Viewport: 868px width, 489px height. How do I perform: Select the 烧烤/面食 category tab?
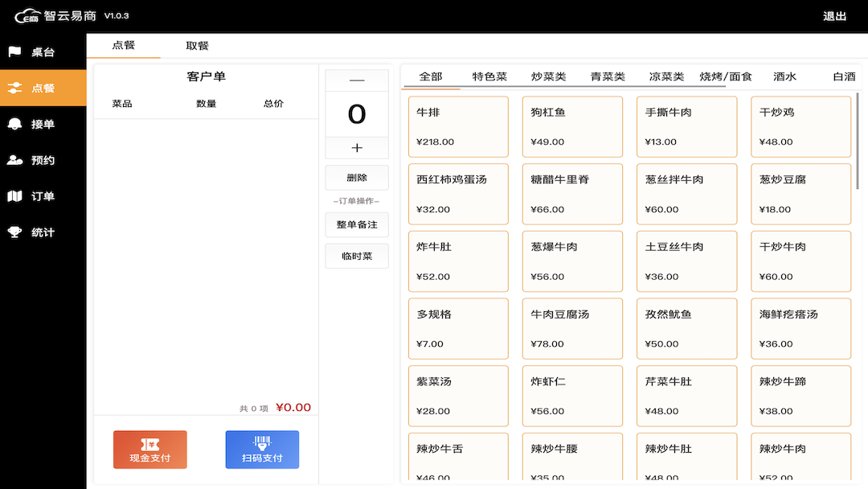[726, 76]
